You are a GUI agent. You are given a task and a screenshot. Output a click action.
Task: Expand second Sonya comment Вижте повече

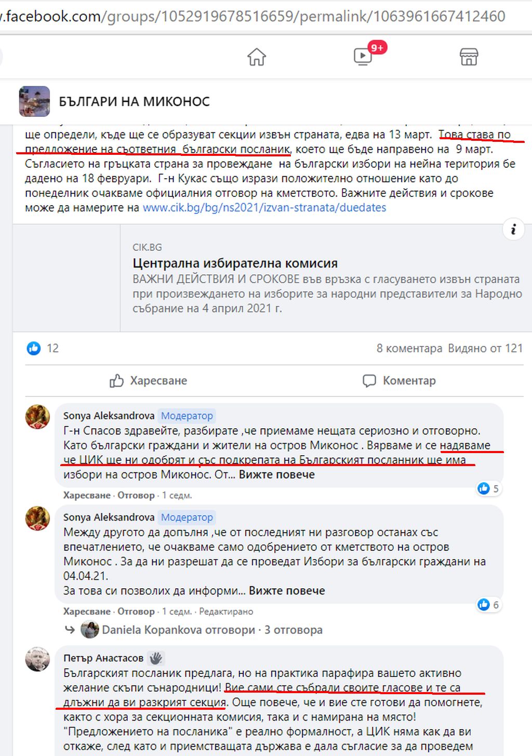(x=287, y=591)
